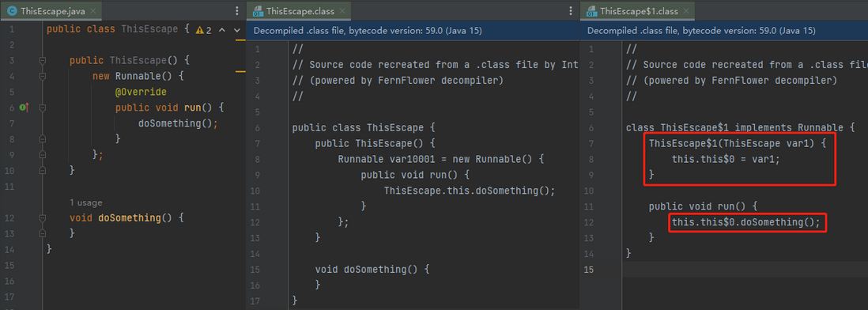This screenshot has width=868, height=310.
Task: Collapse the ThisEscape constructor at line 3
Action: pyautogui.click(x=42, y=60)
